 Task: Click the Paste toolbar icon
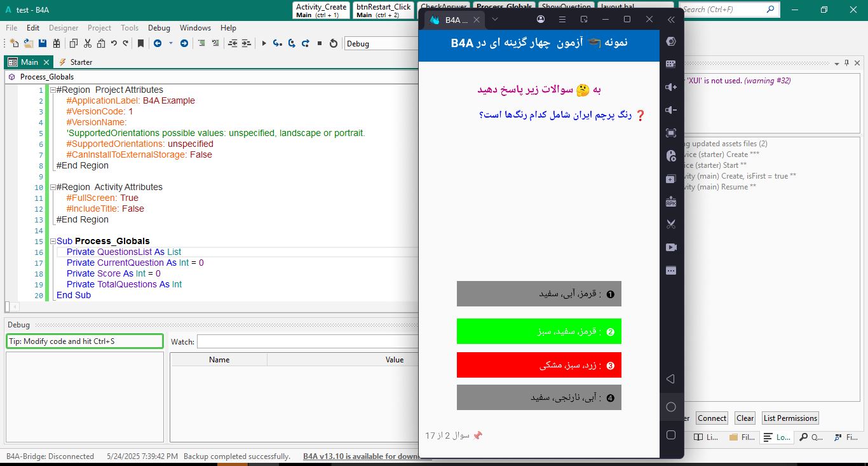coord(101,43)
